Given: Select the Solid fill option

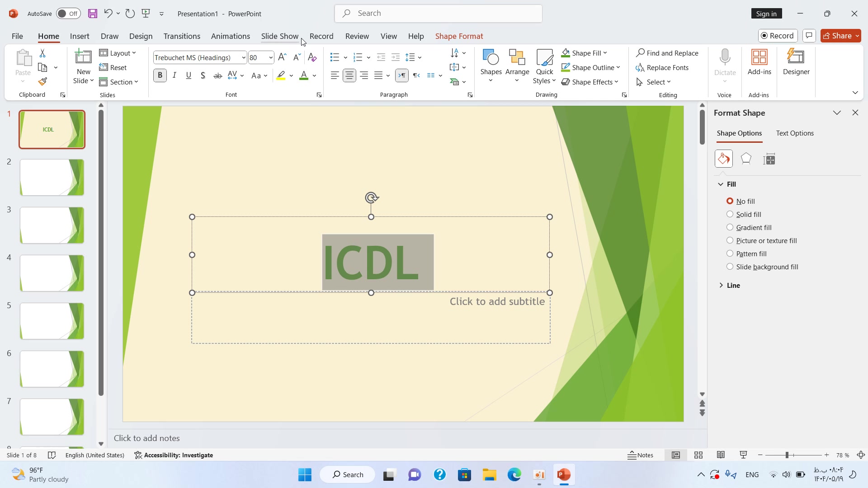Looking at the screenshot, I should point(730,214).
